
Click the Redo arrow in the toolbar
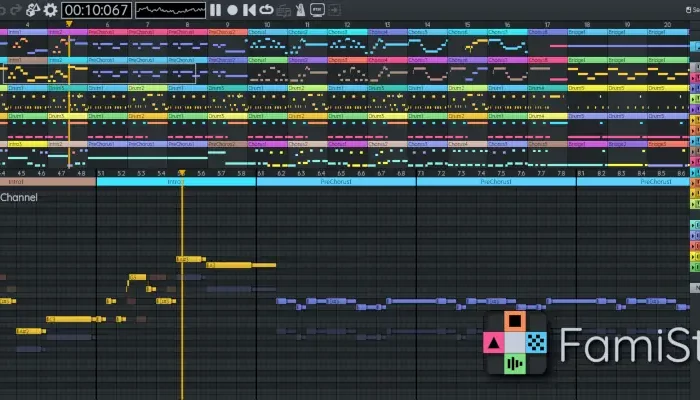click(x=16, y=10)
